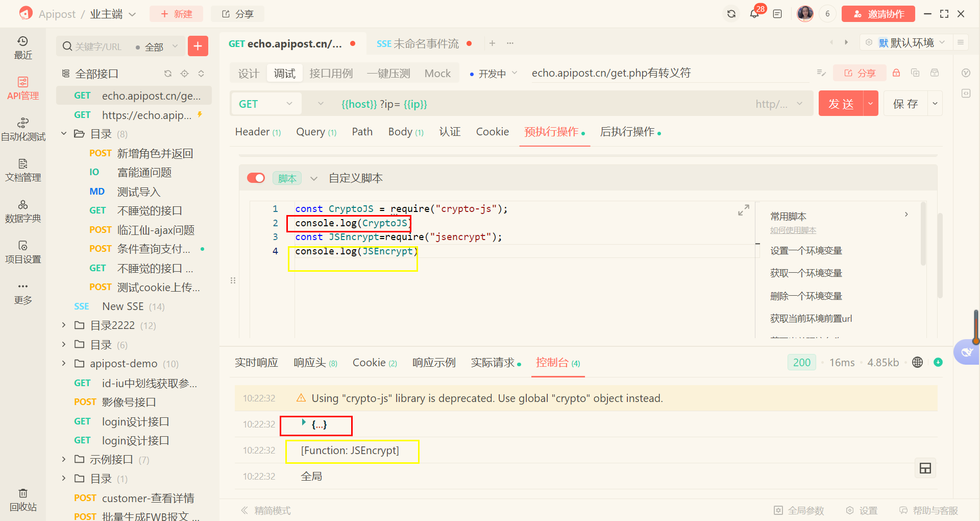Open the GET method dropdown
The image size is (980, 521).
[x=266, y=104]
